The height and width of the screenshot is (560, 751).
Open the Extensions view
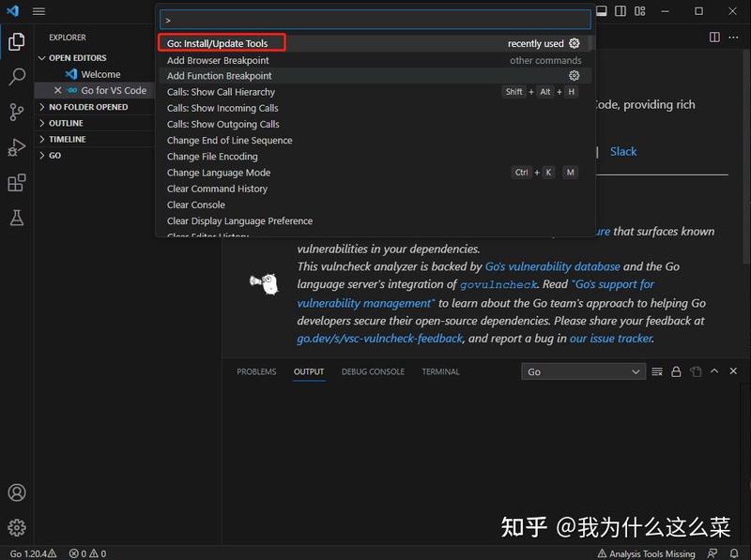tap(17, 183)
